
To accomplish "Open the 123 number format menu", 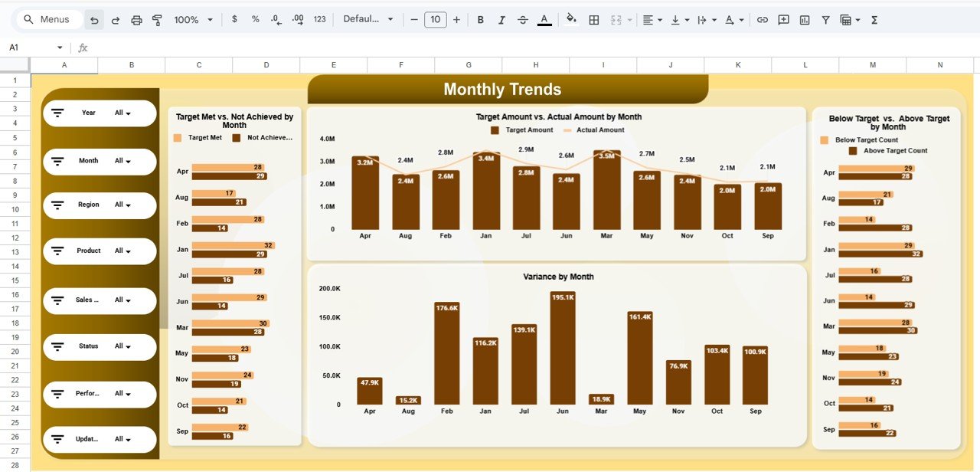I will 318,19.
